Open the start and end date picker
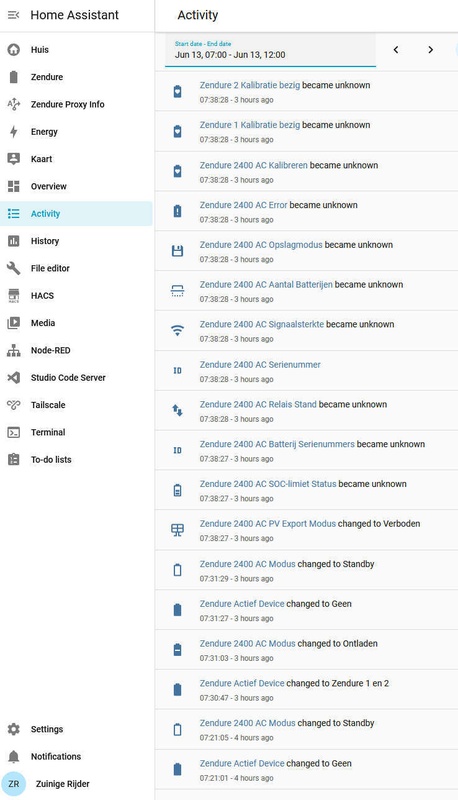Screen dimensions: 458x800 click(270, 51)
